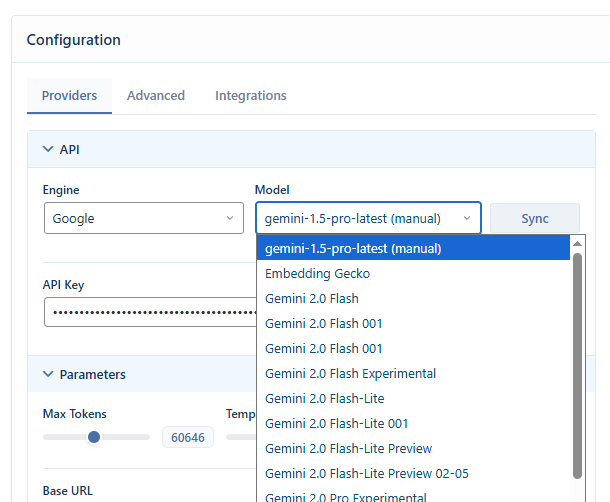The height and width of the screenshot is (502, 610).
Task: Click the Model combo box dropdown arrow
Action: 466,218
